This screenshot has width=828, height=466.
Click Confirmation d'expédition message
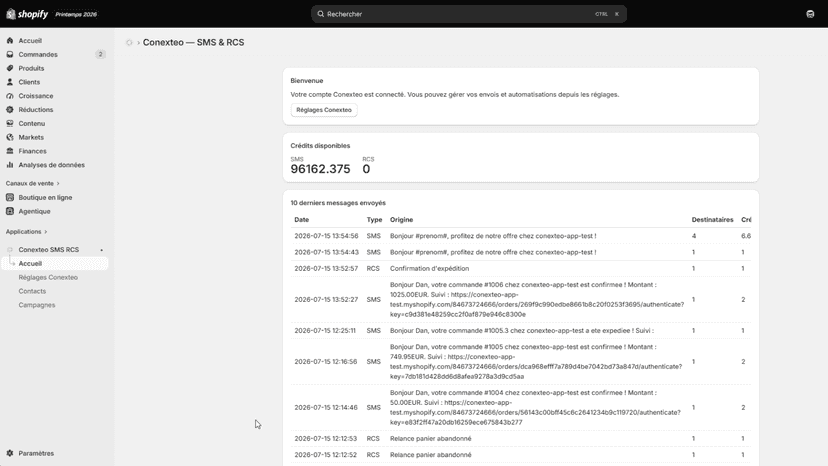click(429, 268)
